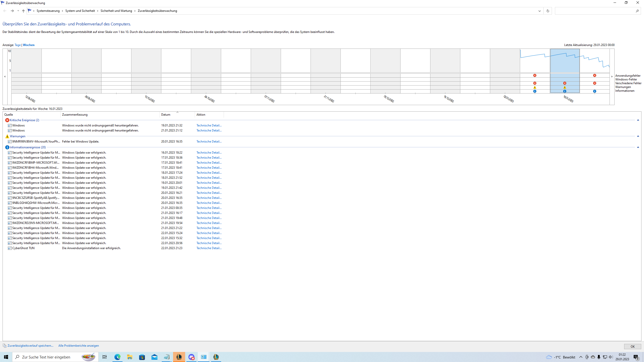Switch view to Tage
The height and width of the screenshot is (362, 644).
tap(18, 45)
